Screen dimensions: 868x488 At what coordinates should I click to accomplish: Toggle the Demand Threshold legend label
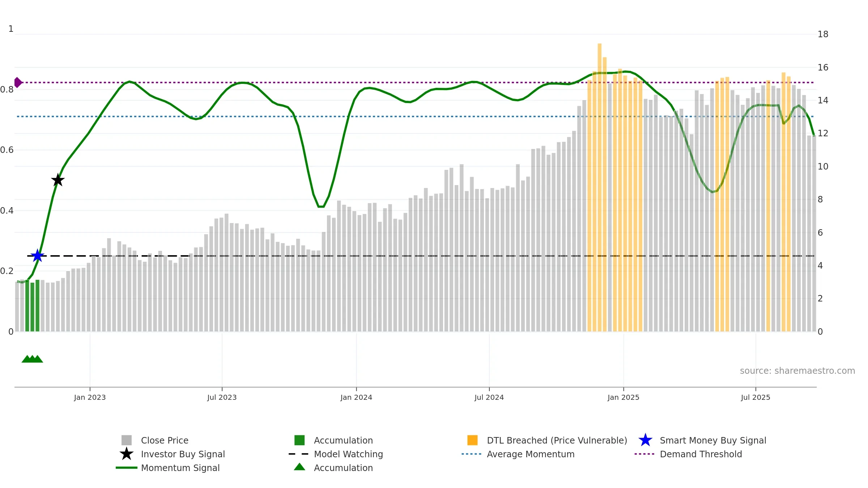coord(701,454)
